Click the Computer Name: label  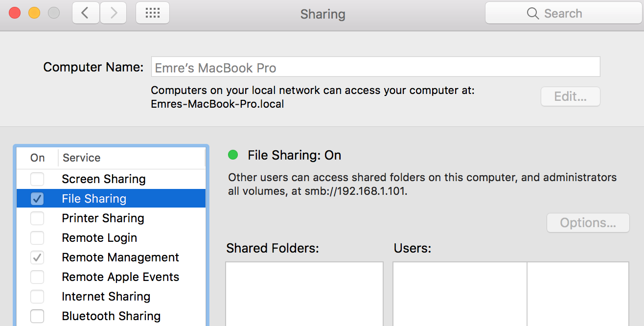coord(93,67)
